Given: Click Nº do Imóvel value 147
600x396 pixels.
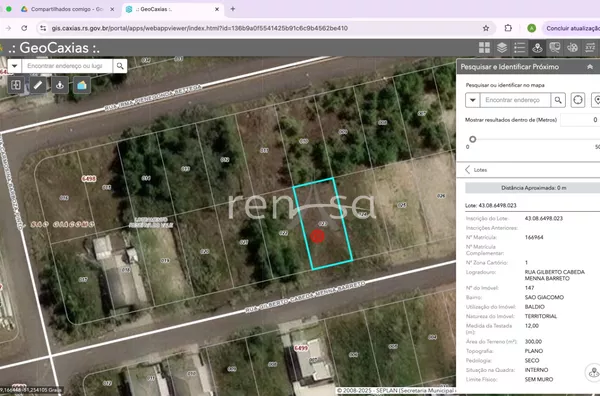Looking at the screenshot, I should pyautogui.click(x=529, y=288).
